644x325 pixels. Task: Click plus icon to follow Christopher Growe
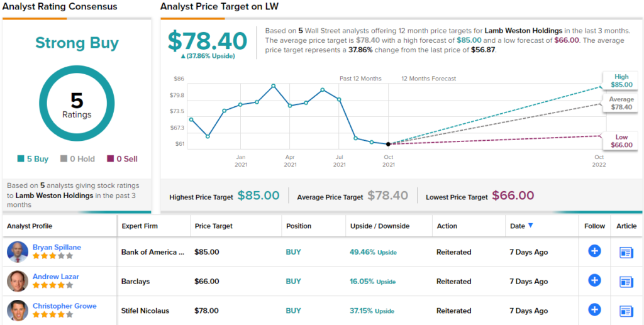tap(594, 309)
